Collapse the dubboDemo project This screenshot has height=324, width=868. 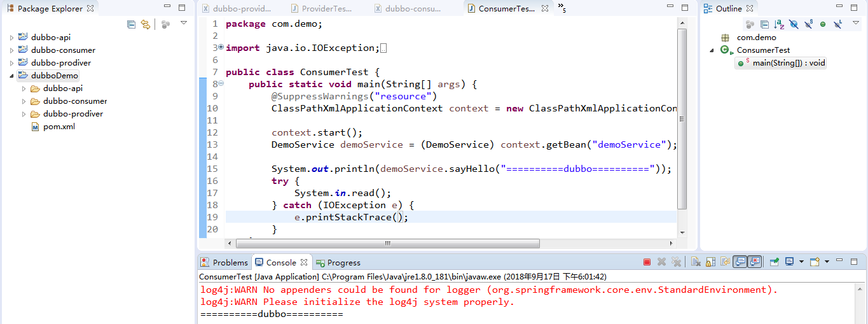pyautogui.click(x=11, y=76)
